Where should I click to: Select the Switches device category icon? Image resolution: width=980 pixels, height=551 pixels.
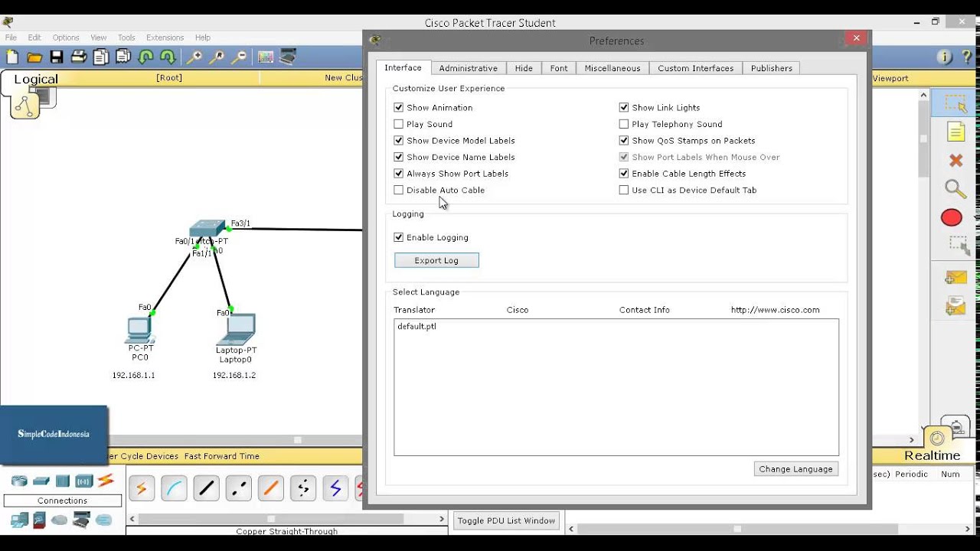tap(41, 481)
